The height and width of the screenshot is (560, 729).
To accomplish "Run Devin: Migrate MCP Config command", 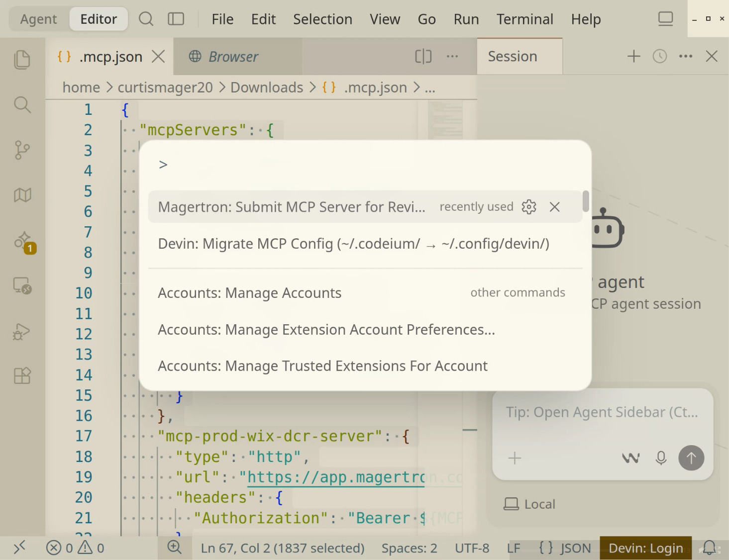I will [x=365, y=244].
